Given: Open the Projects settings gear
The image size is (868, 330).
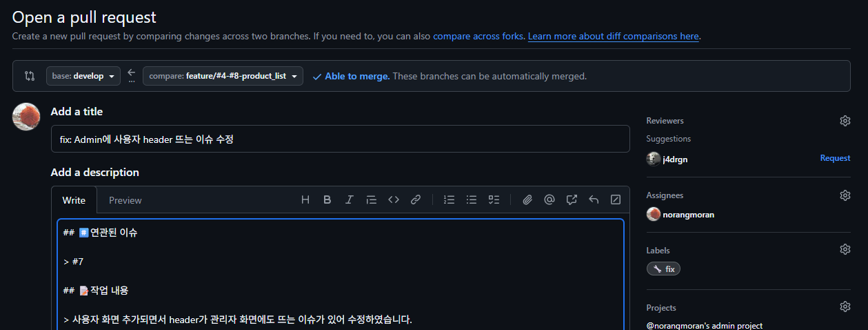Looking at the screenshot, I should point(845,307).
